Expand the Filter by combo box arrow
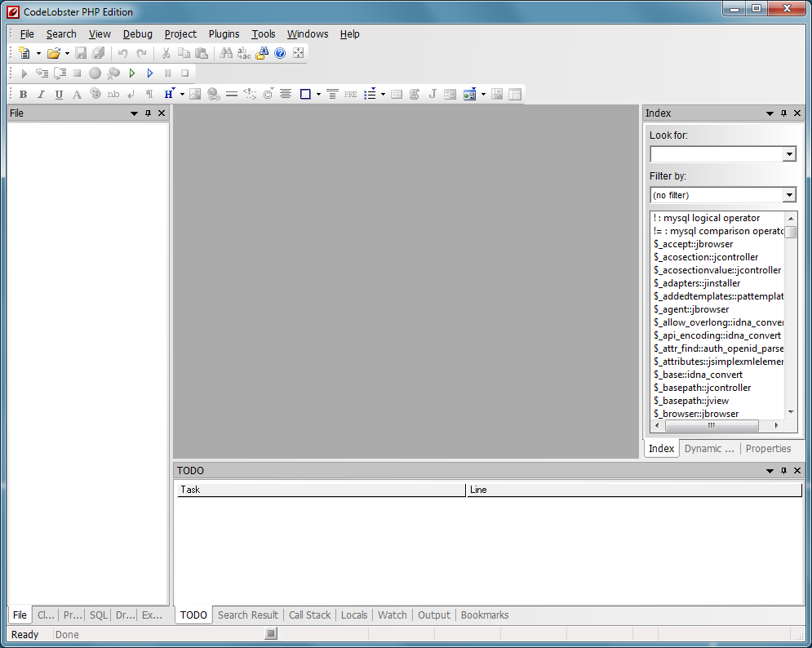This screenshot has width=812, height=648. click(x=788, y=195)
